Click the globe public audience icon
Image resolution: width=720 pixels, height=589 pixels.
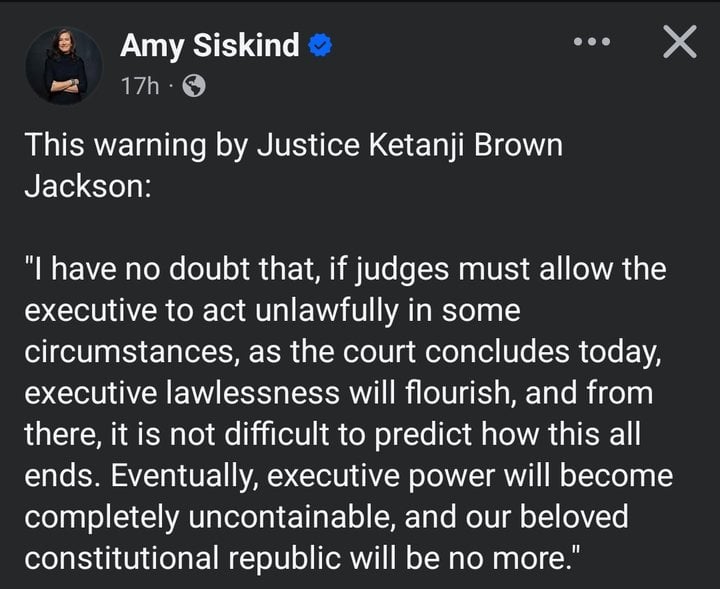(194, 86)
